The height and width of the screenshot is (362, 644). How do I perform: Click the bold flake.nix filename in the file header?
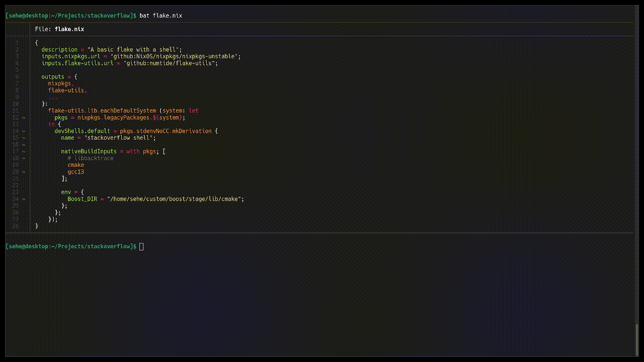point(69,29)
